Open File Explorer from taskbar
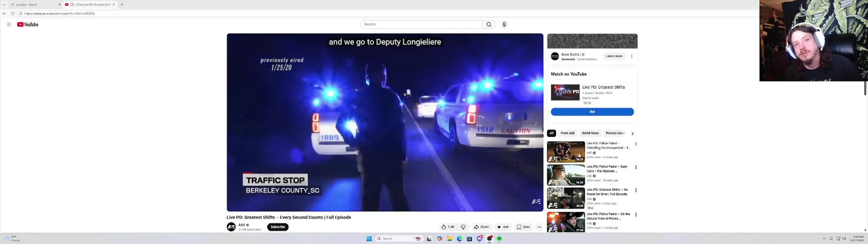 click(x=449, y=239)
